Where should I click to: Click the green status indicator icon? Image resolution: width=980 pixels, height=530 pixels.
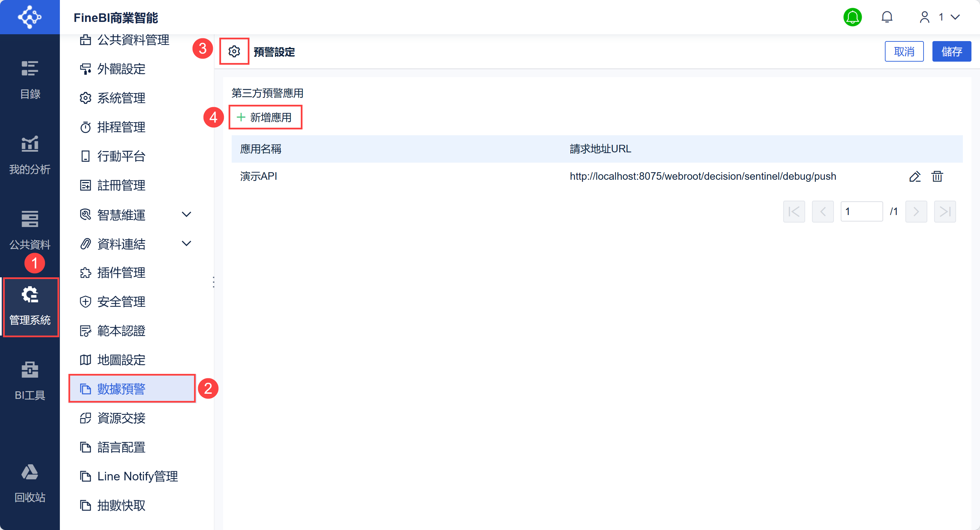point(853,17)
